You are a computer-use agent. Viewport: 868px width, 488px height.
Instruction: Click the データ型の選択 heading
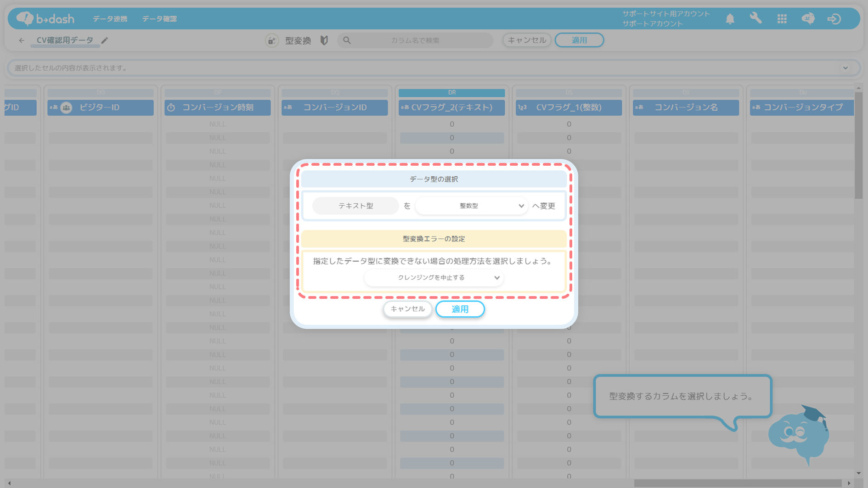[434, 179]
